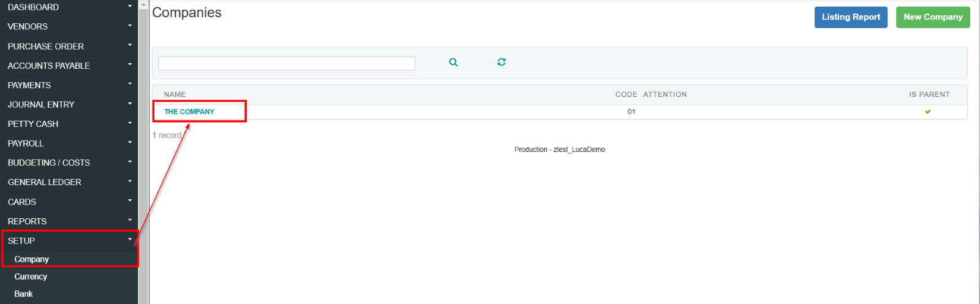
Task: Expand the Dashboard menu arrow
Action: click(x=130, y=6)
